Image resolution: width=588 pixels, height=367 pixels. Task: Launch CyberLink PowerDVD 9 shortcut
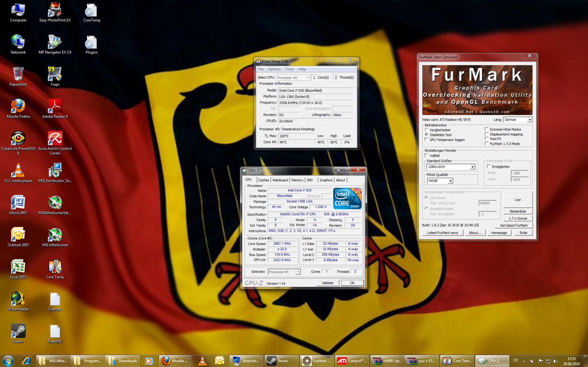(18, 143)
